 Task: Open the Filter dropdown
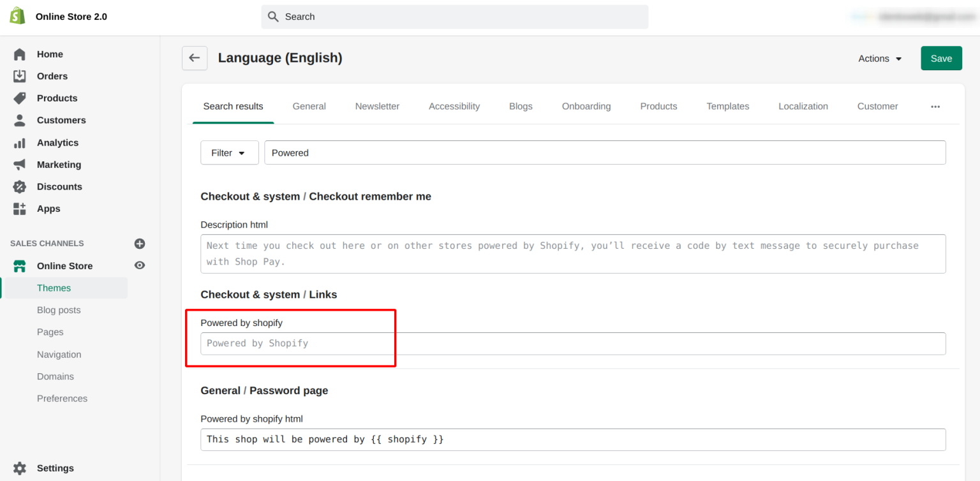229,153
